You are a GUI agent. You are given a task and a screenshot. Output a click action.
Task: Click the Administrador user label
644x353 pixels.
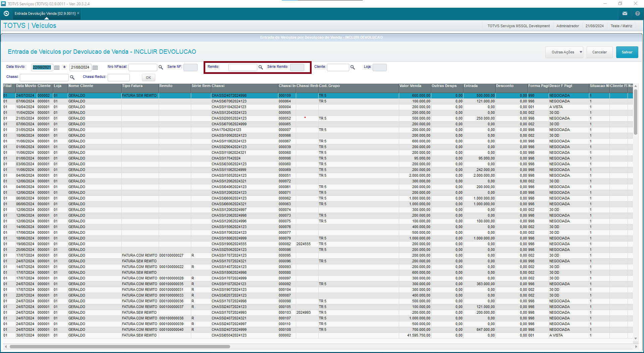click(x=568, y=26)
